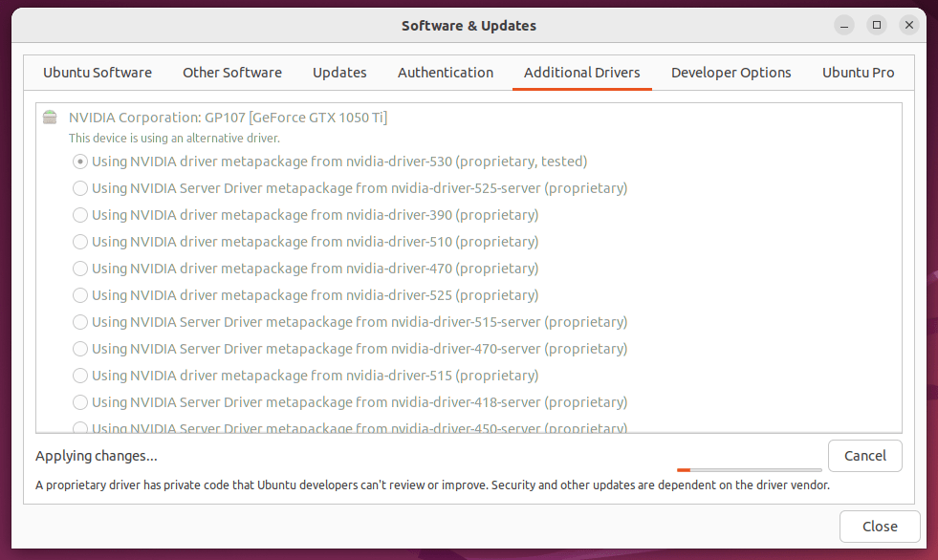This screenshot has width=938, height=560.
Task: Click the NVIDIA graphics card device icon
Action: (x=50, y=118)
